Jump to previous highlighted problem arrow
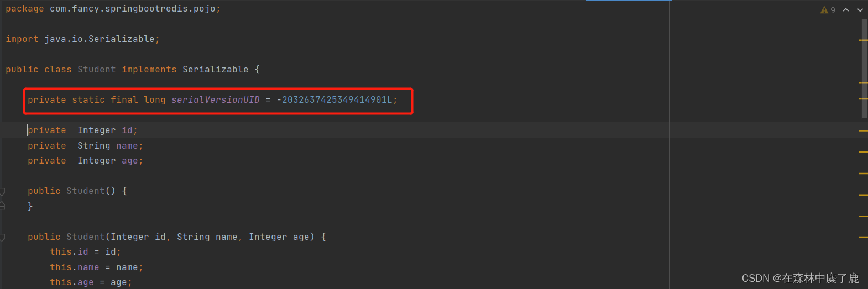 pyautogui.click(x=846, y=10)
